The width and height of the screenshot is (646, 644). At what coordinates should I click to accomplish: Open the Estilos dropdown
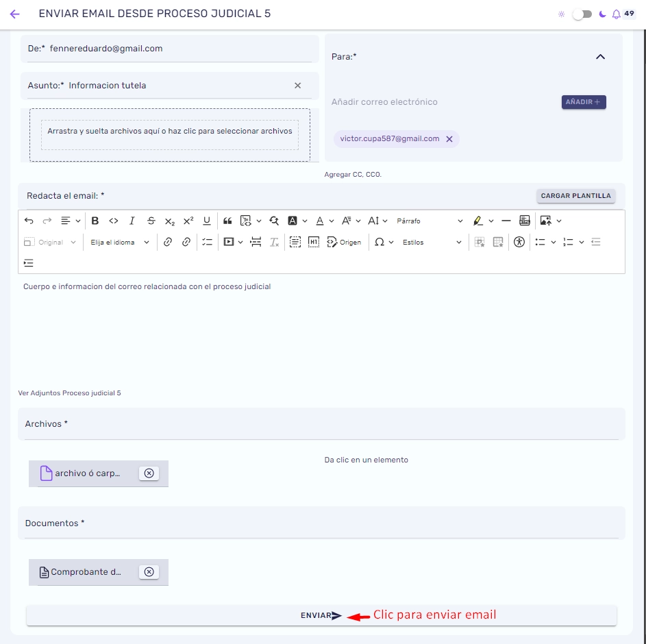[432, 243]
